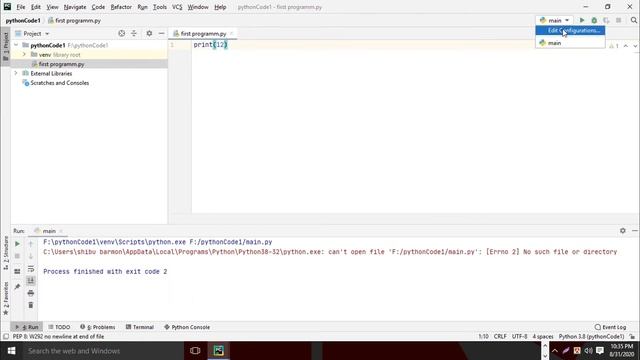
Task: Open the Tools menu
Action: (160, 7)
